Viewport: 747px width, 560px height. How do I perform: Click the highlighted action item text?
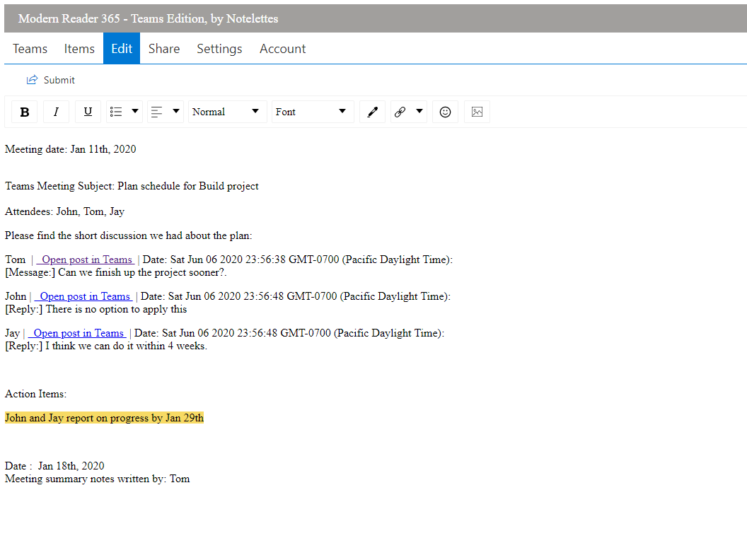pos(104,418)
